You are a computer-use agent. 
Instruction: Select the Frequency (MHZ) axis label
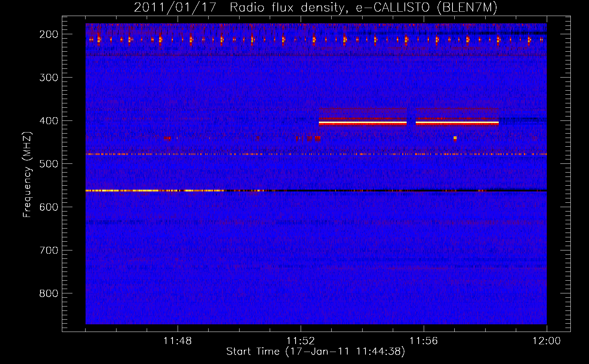click(x=27, y=174)
